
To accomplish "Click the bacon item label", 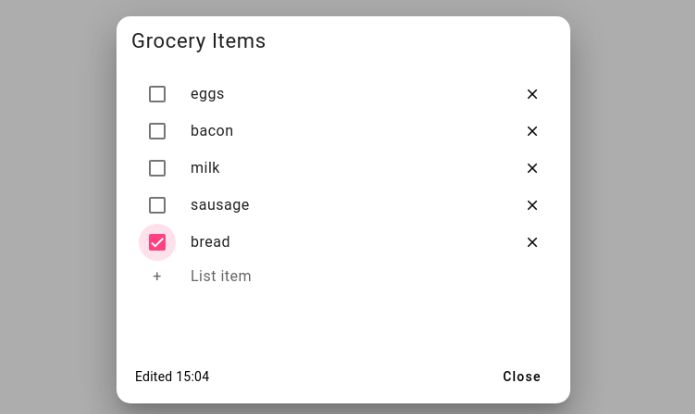I will [x=212, y=131].
